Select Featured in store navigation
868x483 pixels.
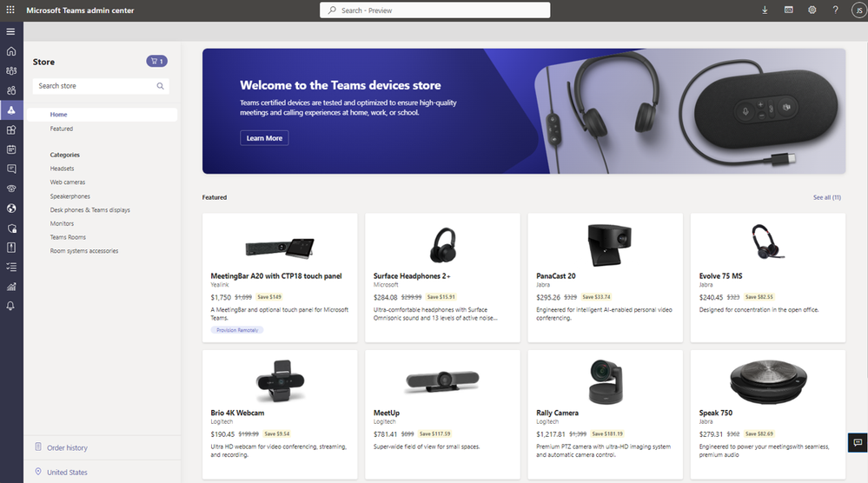click(x=62, y=129)
